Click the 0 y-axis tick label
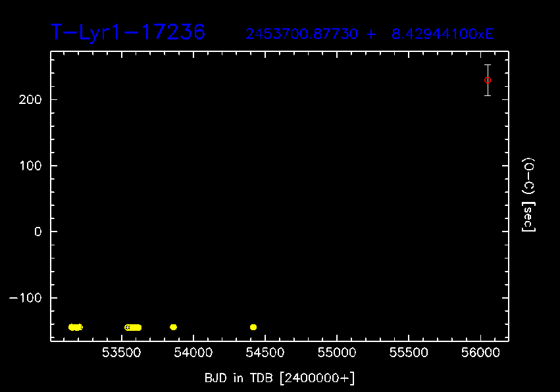Viewport: 560px width, 392px height. point(39,232)
